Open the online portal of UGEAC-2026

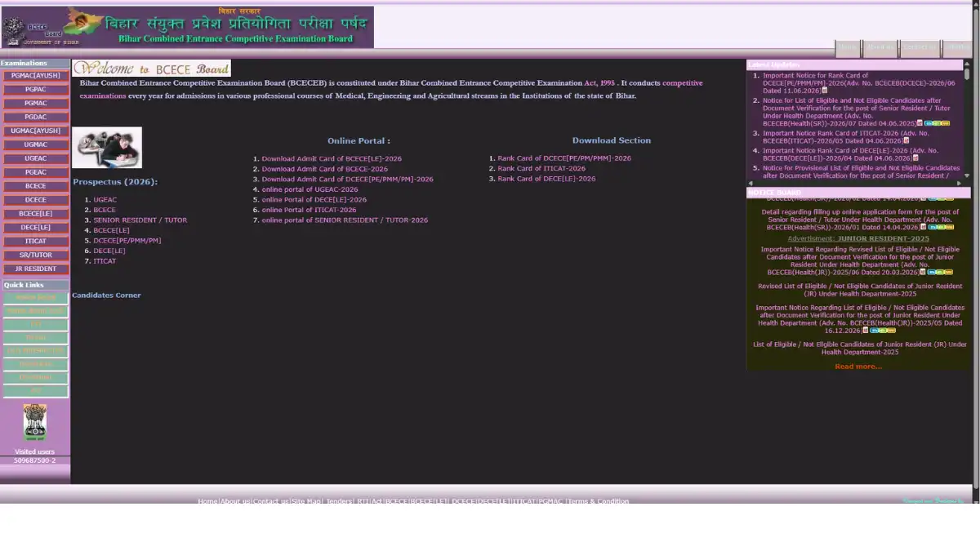[310, 189]
